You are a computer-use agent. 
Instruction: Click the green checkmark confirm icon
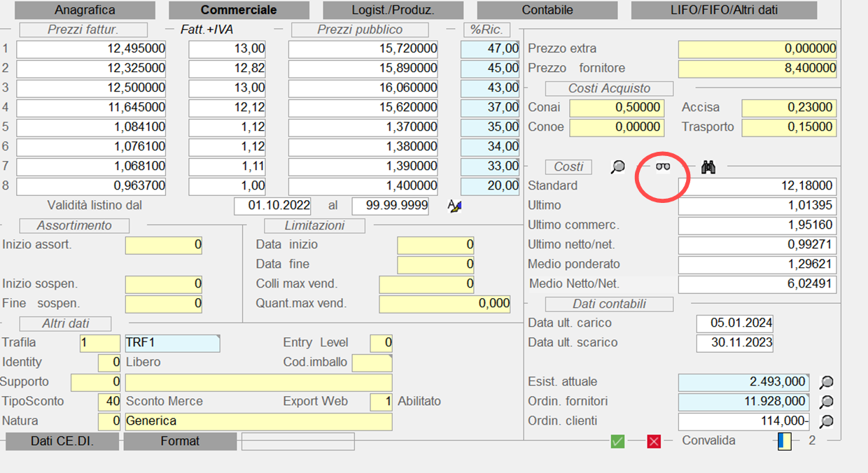coord(617,441)
